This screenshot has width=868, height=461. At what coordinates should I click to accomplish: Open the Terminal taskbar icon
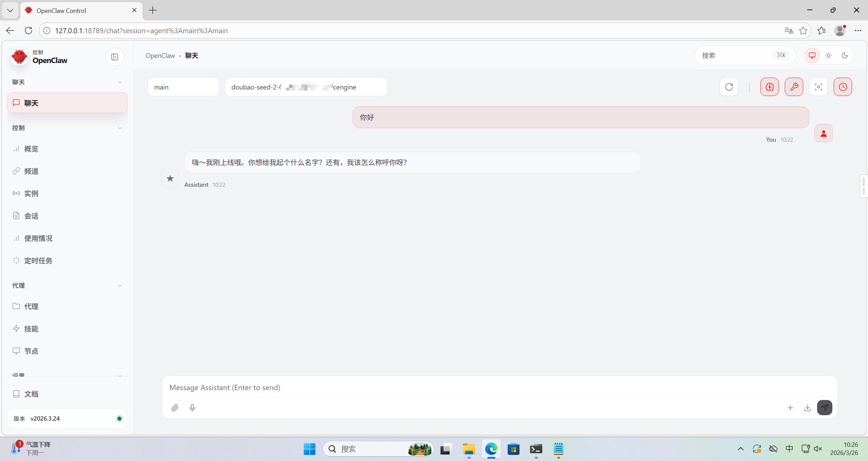coord(536,449)
